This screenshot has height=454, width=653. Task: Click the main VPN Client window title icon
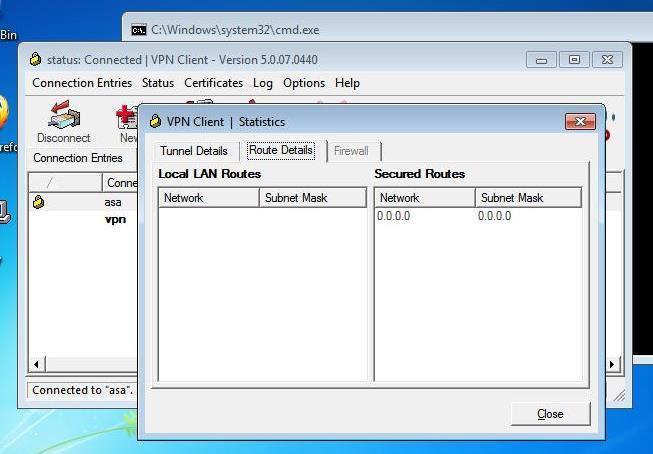[x=36, y=60]
